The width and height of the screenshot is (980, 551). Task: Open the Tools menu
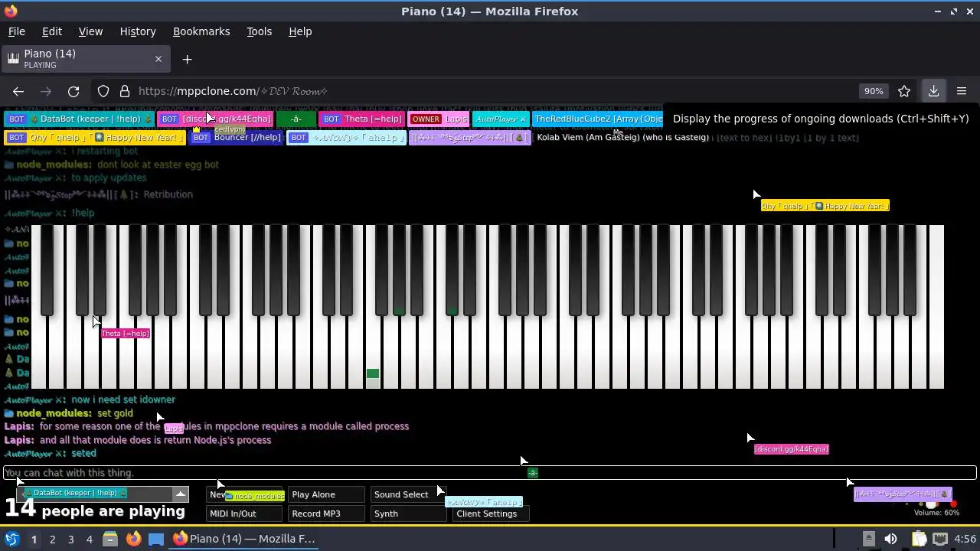click(x=259, y=31)
